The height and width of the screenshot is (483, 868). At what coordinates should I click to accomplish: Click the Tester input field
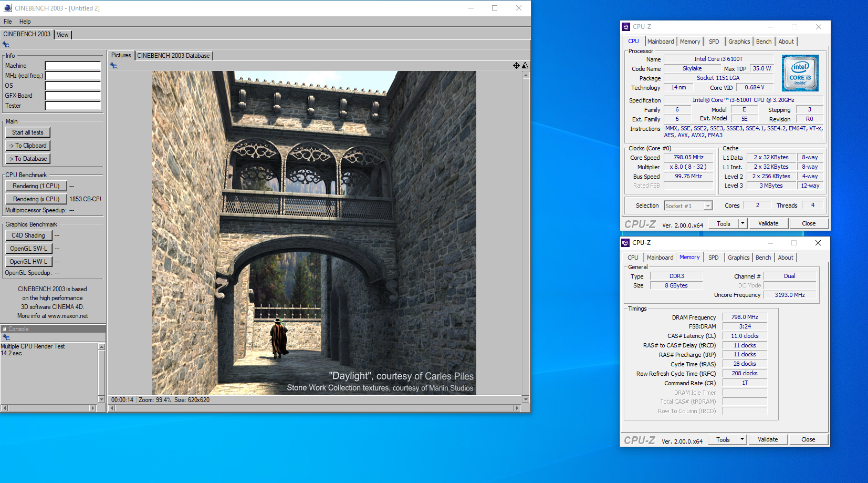point(72,106)
